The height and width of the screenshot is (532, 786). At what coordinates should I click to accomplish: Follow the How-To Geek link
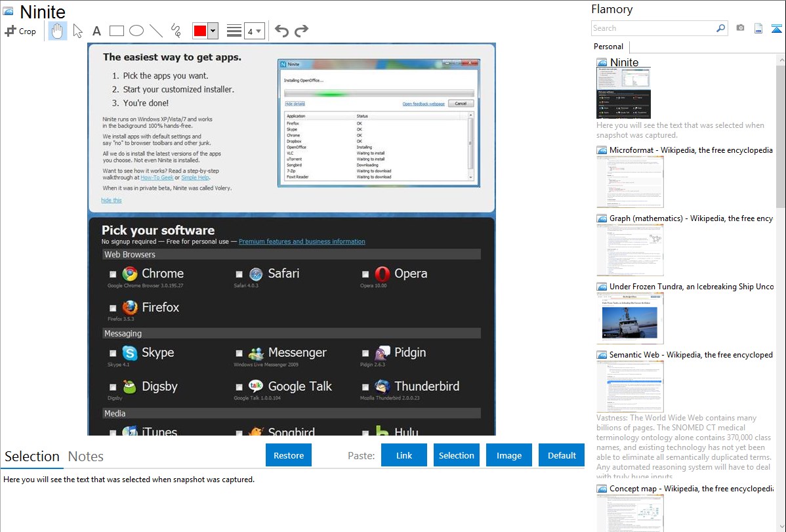157,178
